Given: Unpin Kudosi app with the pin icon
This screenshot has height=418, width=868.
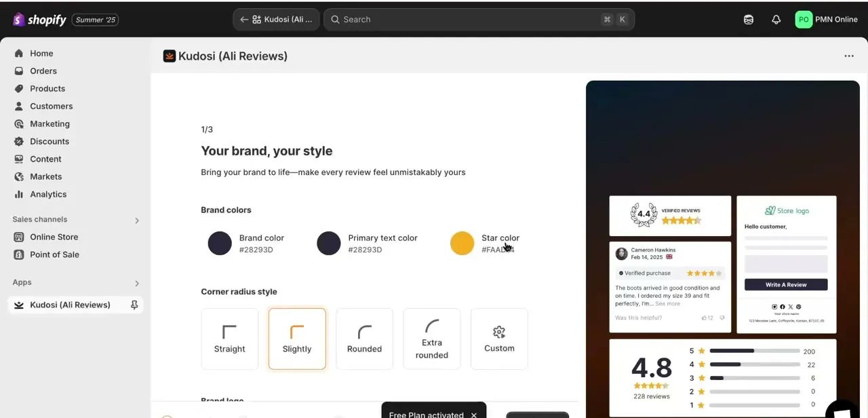Looking at the screenshot, I should pos(134,305).
